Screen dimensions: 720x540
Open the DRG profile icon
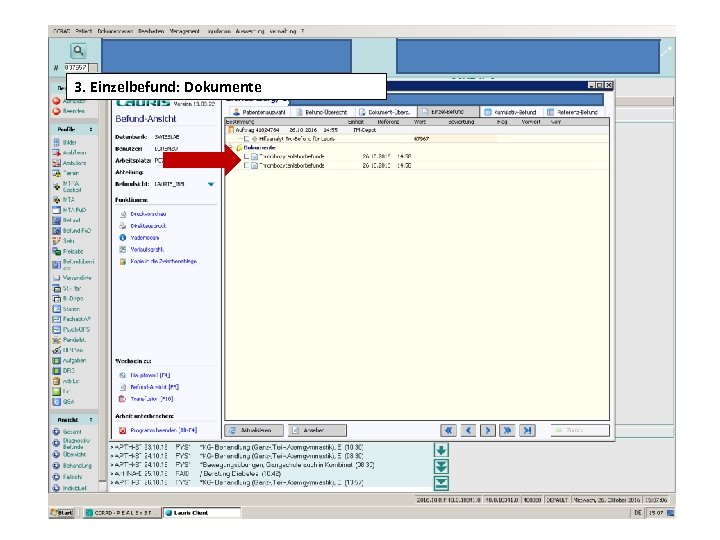pos(56,371)
